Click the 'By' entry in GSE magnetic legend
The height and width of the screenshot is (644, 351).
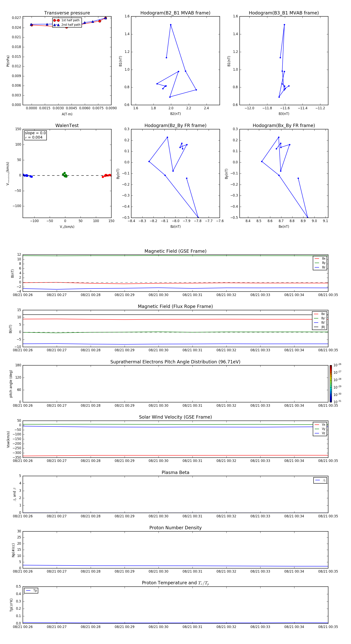pos(320,263)
